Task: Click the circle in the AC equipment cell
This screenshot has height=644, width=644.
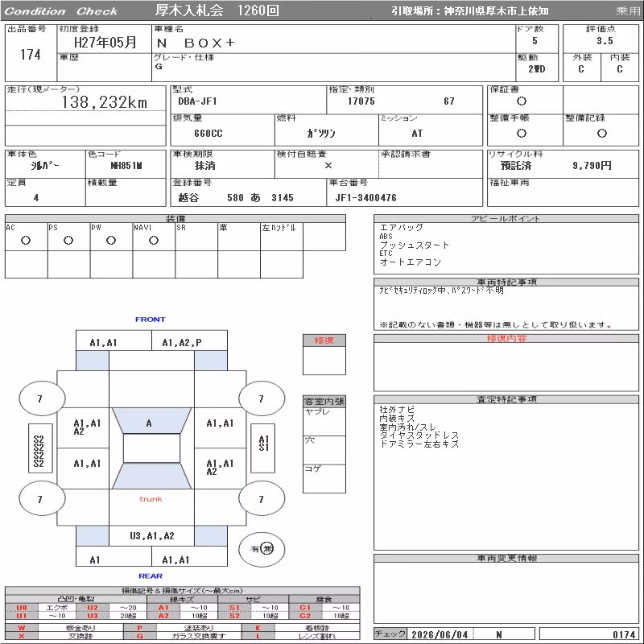Action: (x=26, y=240)
